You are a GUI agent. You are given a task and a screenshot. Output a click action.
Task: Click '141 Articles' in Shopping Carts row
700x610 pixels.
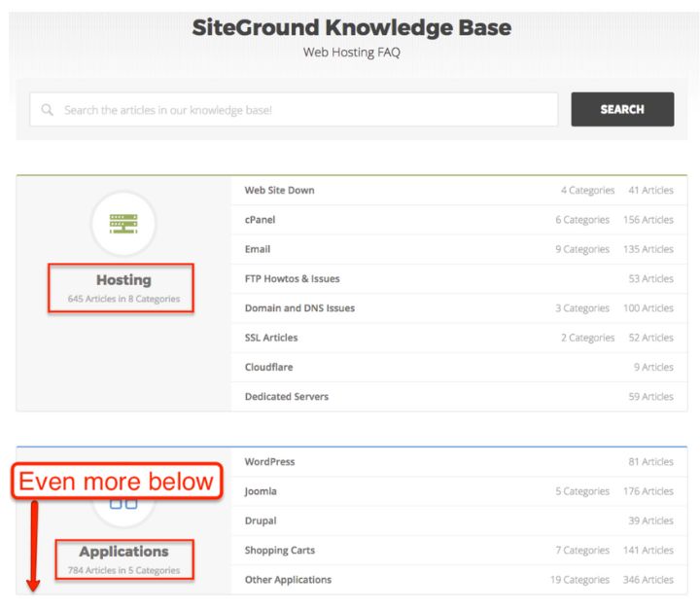tap(648, 551)
